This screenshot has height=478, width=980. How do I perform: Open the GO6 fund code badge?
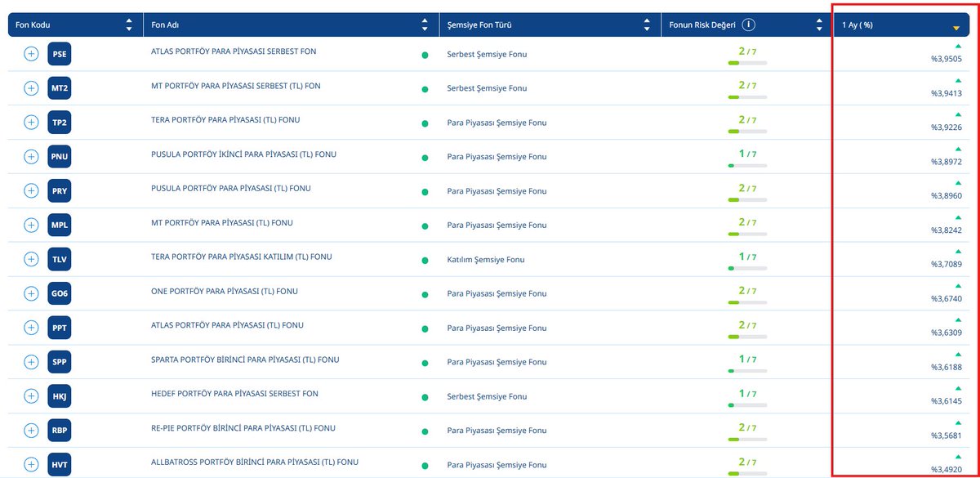pos(60,293)
